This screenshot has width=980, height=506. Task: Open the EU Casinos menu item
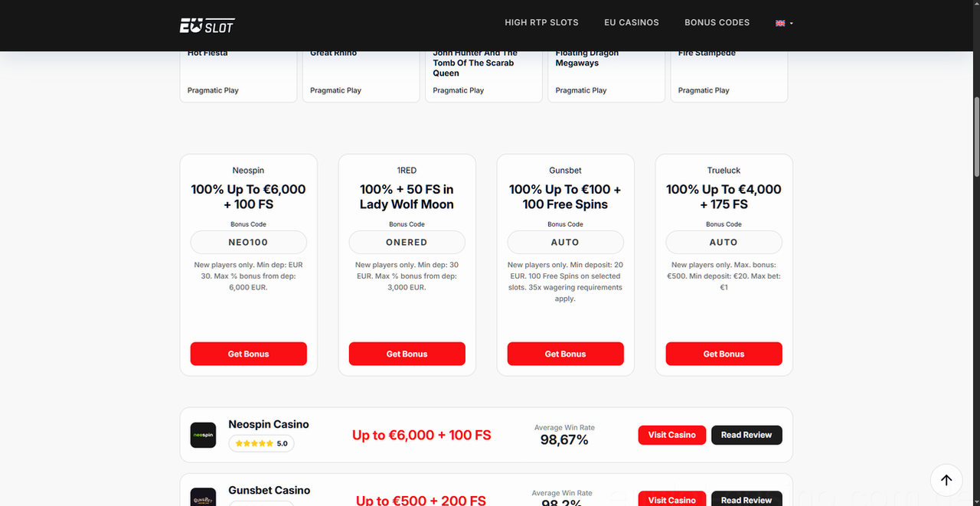[x=632, y=22]
